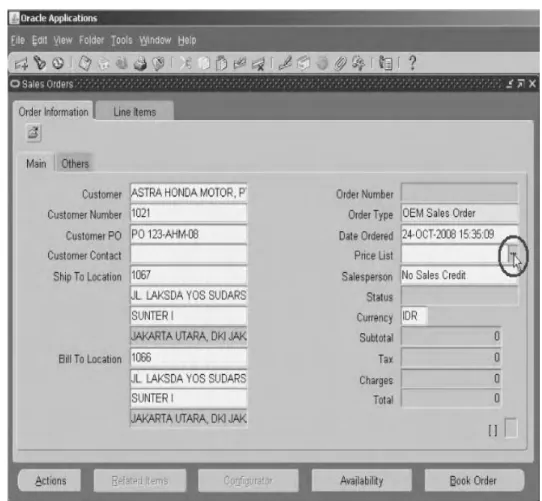Click the Print icon in the toolbar
This screenshot has height=501, width=542.
(140, 64)
